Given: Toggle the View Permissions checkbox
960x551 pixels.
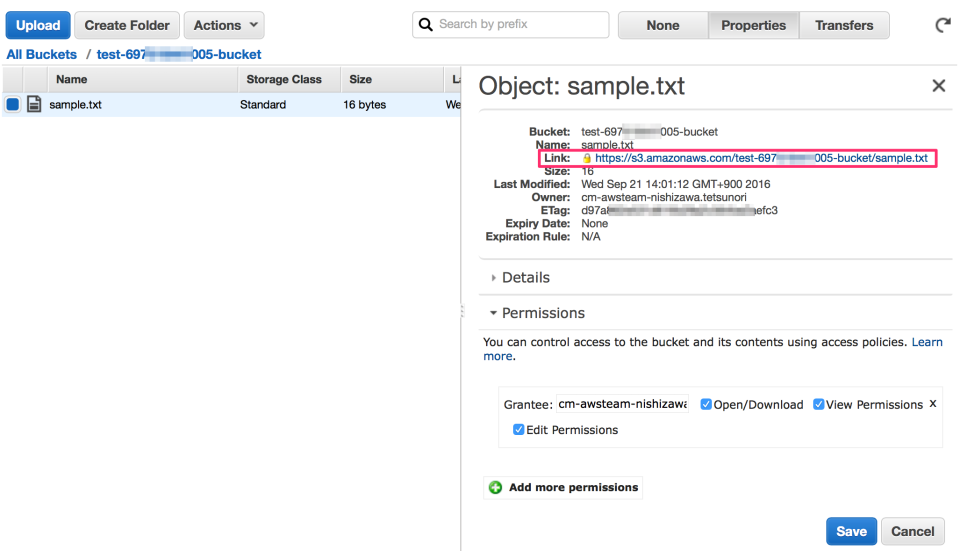Looking at the screenshot, I should coord(819,404).
